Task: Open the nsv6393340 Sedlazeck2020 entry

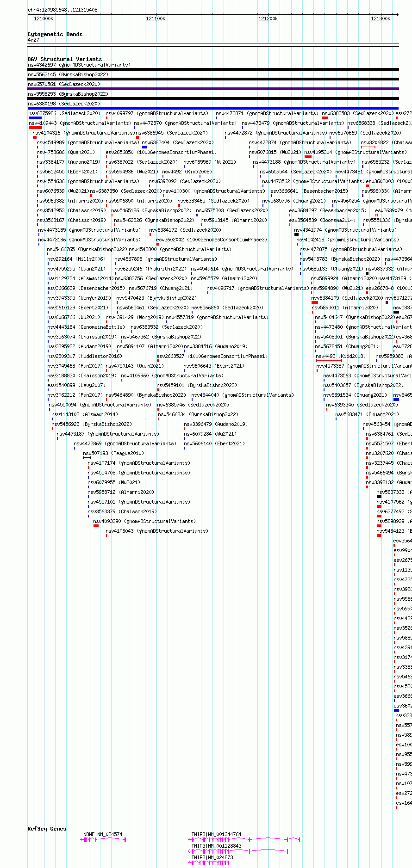Action: tap(362, 405)
